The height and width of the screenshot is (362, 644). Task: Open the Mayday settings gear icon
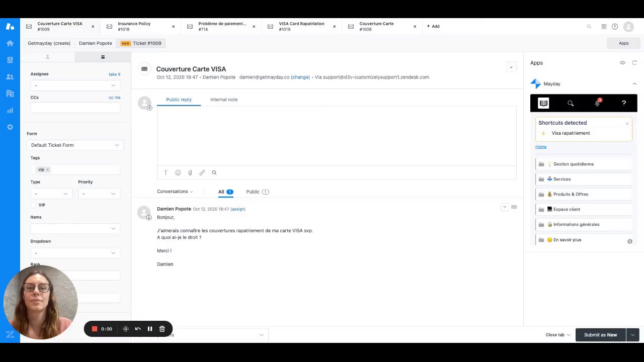coord(630,241)
